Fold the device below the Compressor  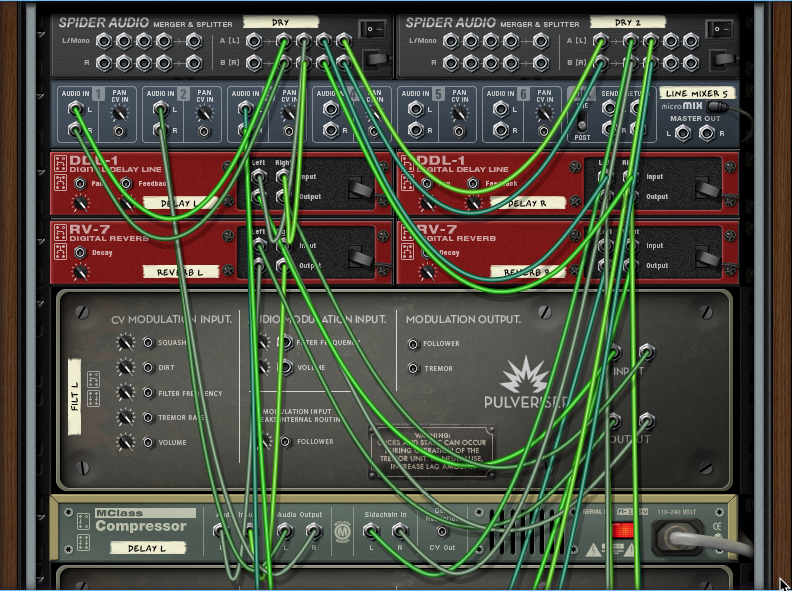[x=41, y=578]
